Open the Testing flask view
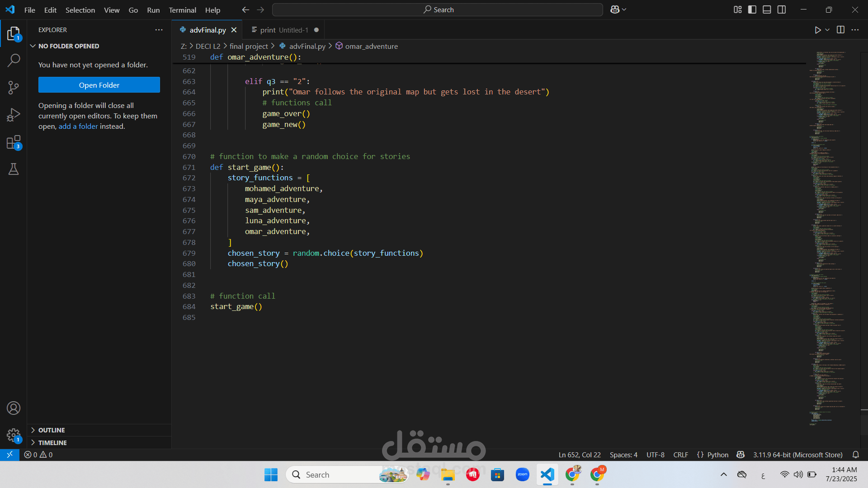 click(x=14, y=169)
